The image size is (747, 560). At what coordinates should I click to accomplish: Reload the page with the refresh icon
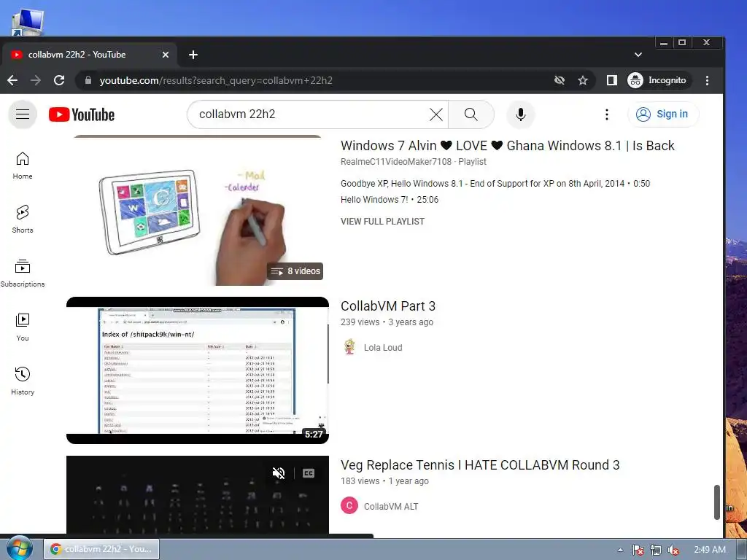[59, 80]
